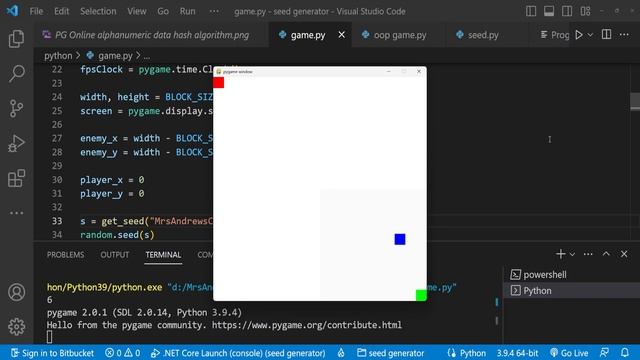The image size is (640, 360).
Task: Open run options dropdown next to play icon
Action: click(x=590, y=35)
